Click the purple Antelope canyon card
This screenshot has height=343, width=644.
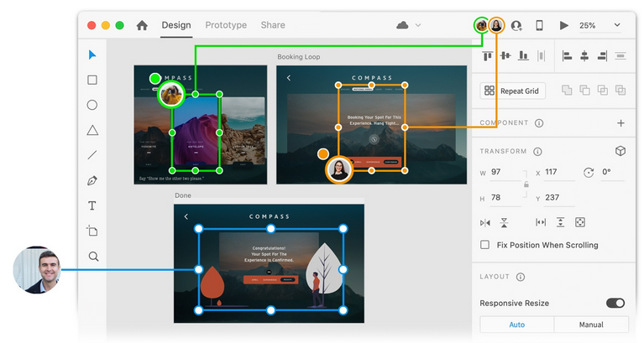[196, 133]
